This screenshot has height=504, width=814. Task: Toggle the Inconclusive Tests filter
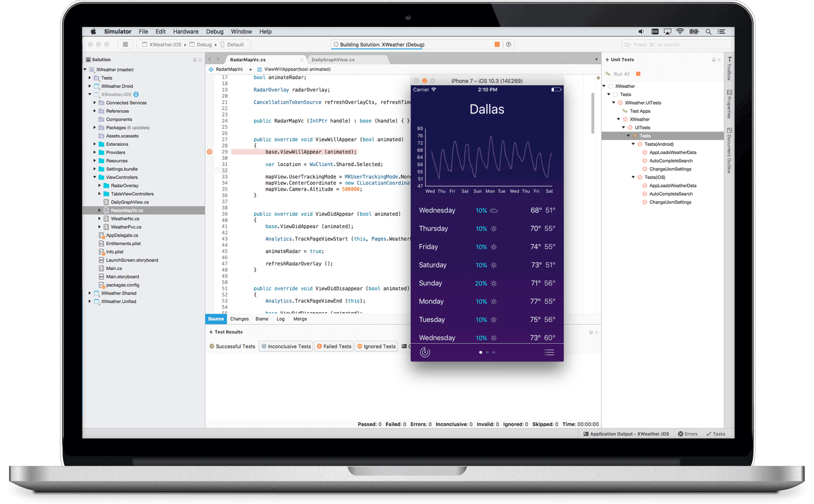[x=286, y=346]
